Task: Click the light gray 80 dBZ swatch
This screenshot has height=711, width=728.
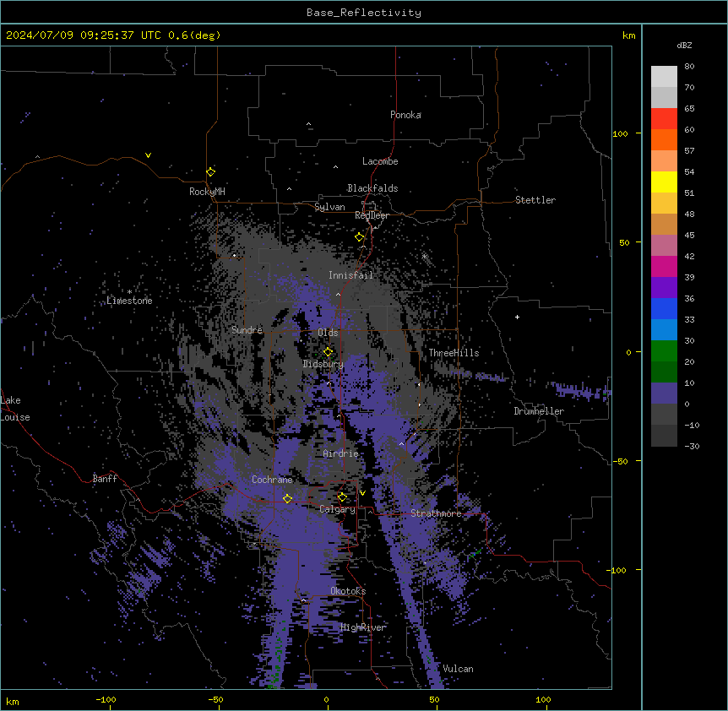Action: click(x=664, y=77)
